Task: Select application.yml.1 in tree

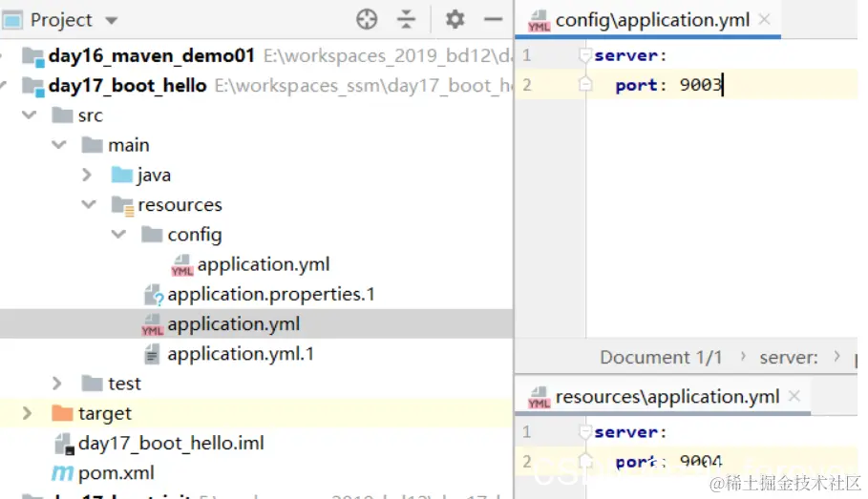Action: (241, 354)
